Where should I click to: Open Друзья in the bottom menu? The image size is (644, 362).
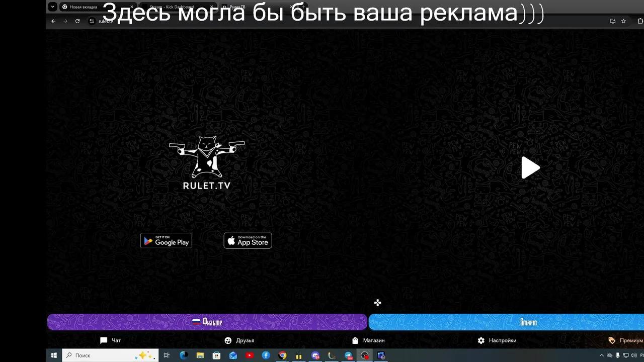(x=239, y=340)
